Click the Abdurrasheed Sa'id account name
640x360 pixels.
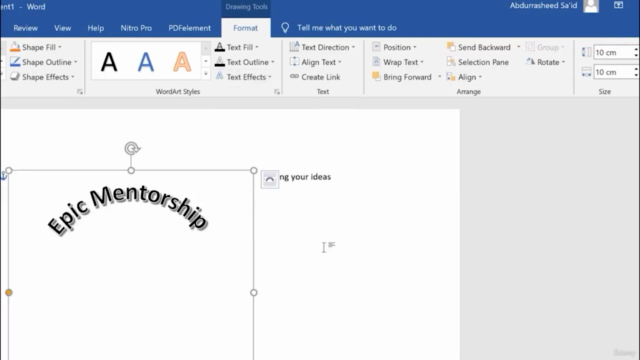tap(543, 6)
